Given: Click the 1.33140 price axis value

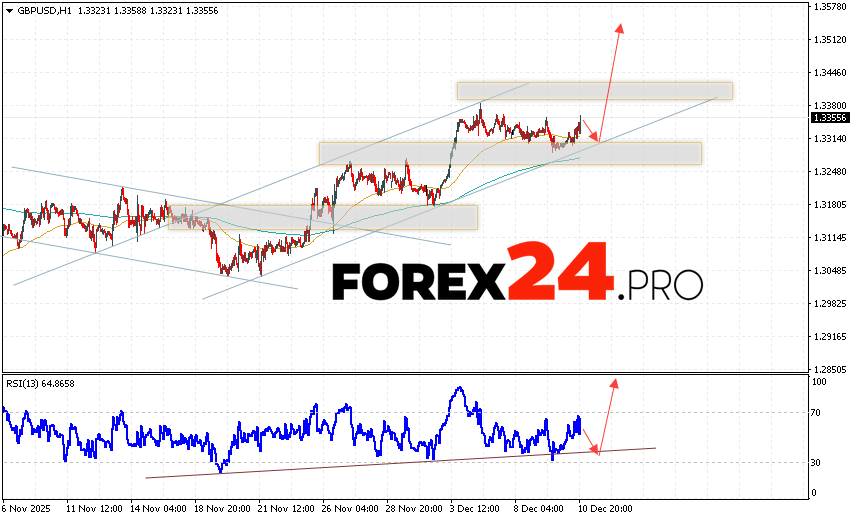Looking at the screenshot, I should coord(831,139).
